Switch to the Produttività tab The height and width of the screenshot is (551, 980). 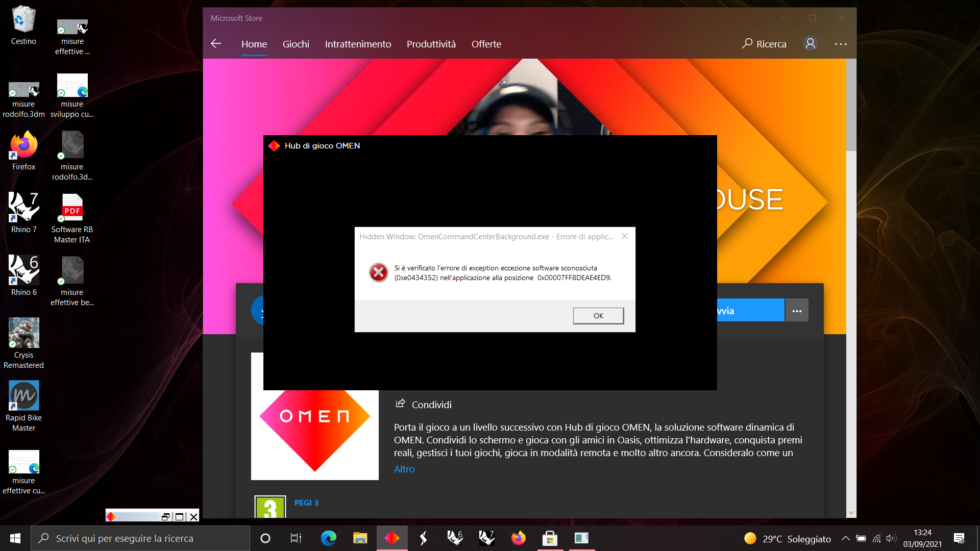coord(431,44)
